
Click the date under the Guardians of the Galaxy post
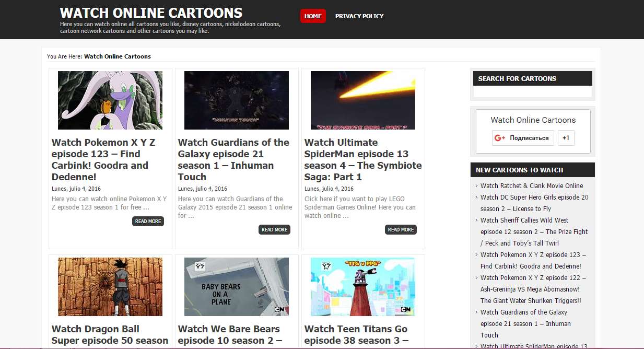pyautogui.click(x=203, y=189)
